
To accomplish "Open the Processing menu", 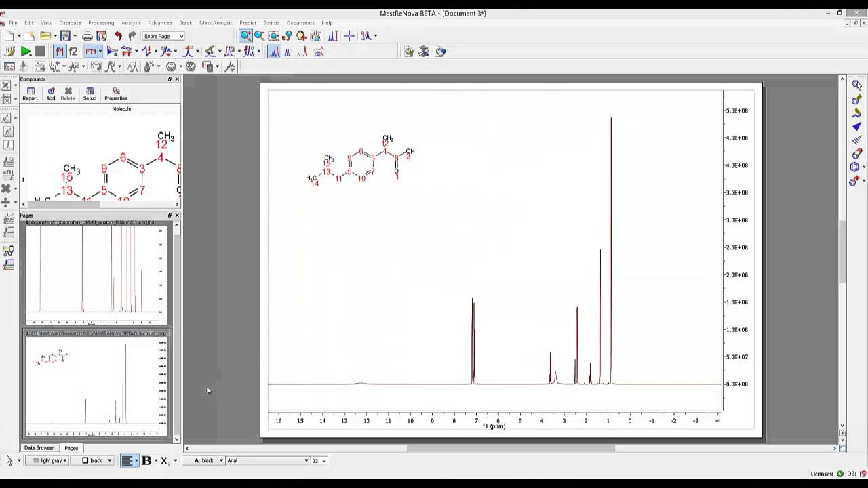I will (x=101, y=23).
